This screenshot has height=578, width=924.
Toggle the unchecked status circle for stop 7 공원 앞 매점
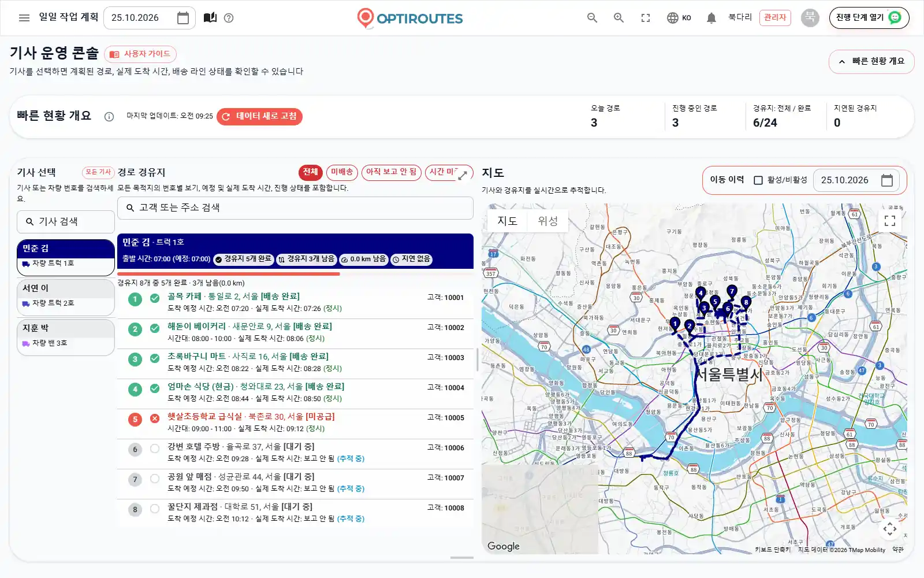[155, 479]
